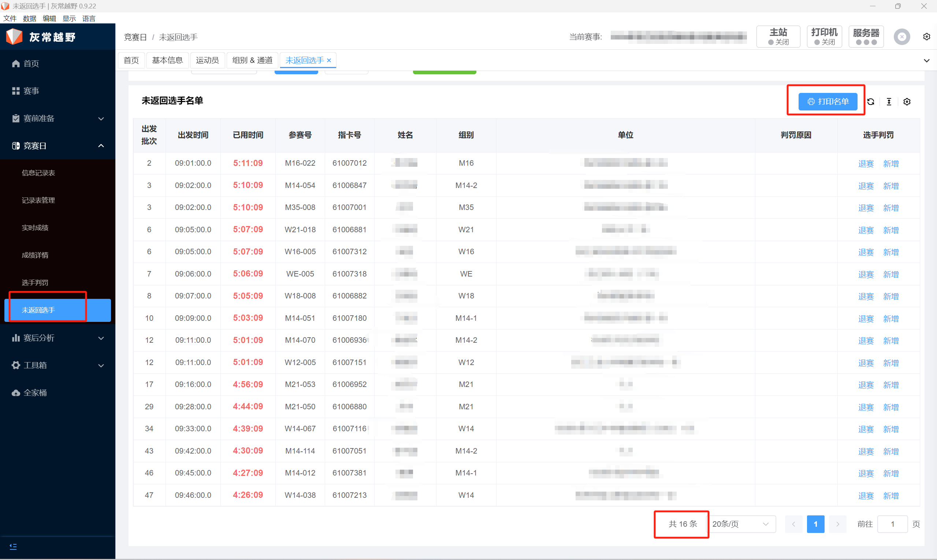
Task: Toggle the 打印机 status switch
Action: [x=824, y=37]
